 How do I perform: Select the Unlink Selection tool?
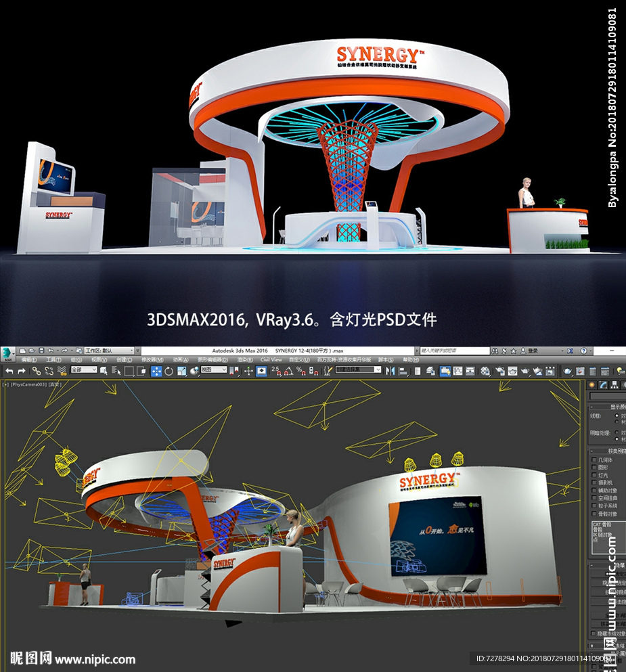[49, 371]
